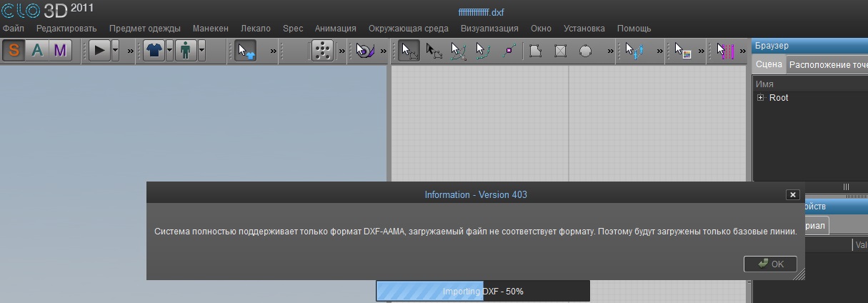Confirm the information dialog with OK
Viewport: 868px width, 303px height.
point(770,264)
